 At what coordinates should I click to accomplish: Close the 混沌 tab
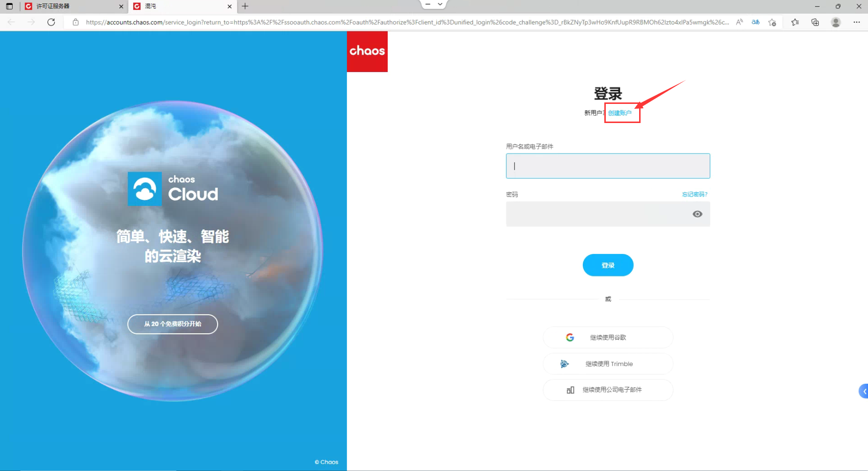229,6
